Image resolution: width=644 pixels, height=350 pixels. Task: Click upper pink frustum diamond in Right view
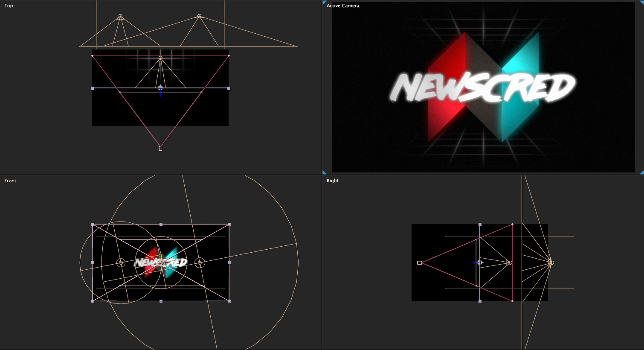click(x=512, y=224)
